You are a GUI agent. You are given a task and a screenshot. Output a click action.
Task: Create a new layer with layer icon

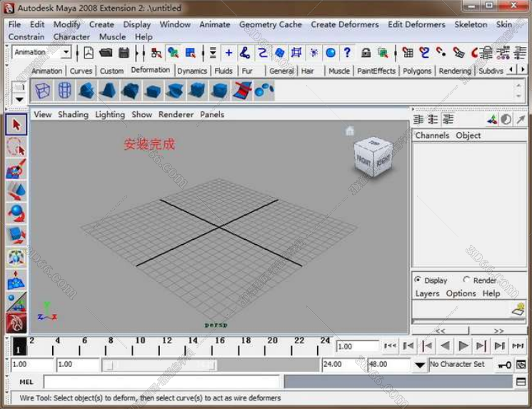(x=518, y=310)
